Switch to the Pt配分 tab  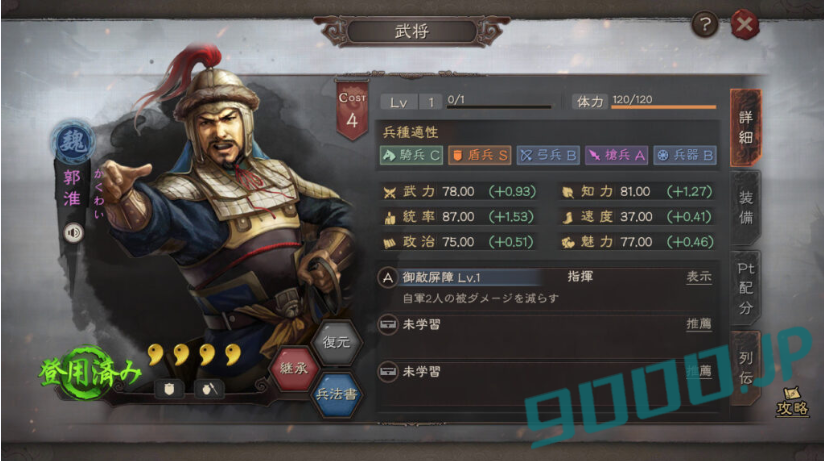(x=746, y=288)
